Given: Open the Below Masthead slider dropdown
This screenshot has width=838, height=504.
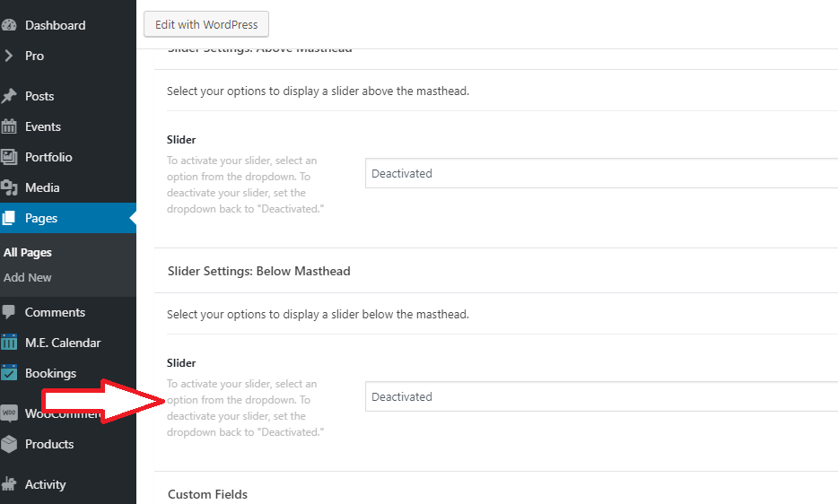Looking at the screenshot, I should click(601, 396).
